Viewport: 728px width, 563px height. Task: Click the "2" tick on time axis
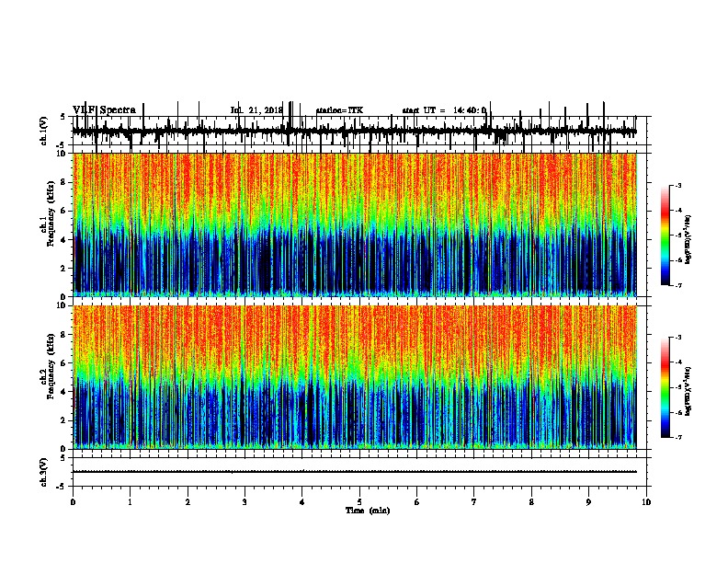pos(188,501)
